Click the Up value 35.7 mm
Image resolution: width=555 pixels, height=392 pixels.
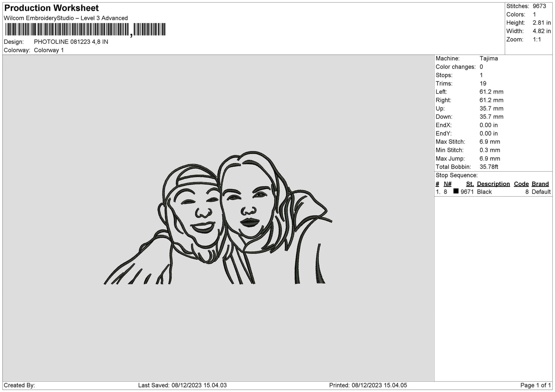point(491,109)
